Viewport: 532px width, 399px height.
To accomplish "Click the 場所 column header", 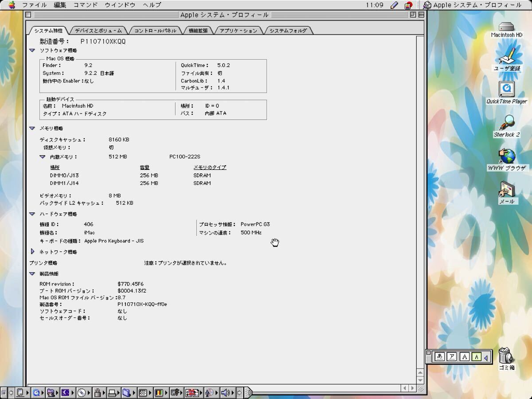I will [x=55, y=167].
